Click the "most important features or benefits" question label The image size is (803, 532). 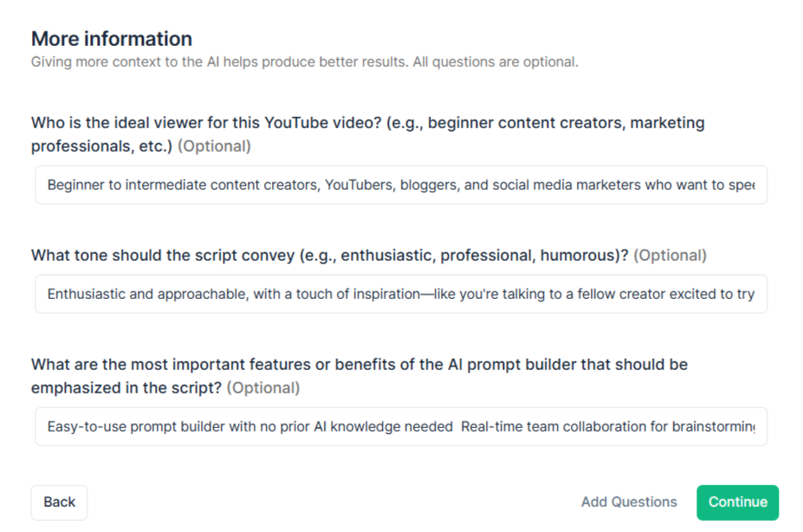[359, 376]
